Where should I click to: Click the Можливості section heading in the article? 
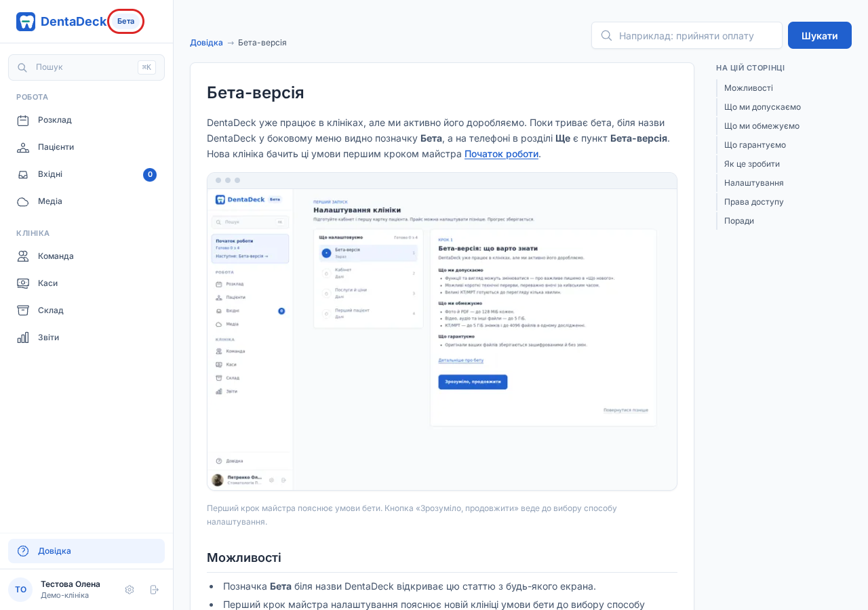click(244, 558)
